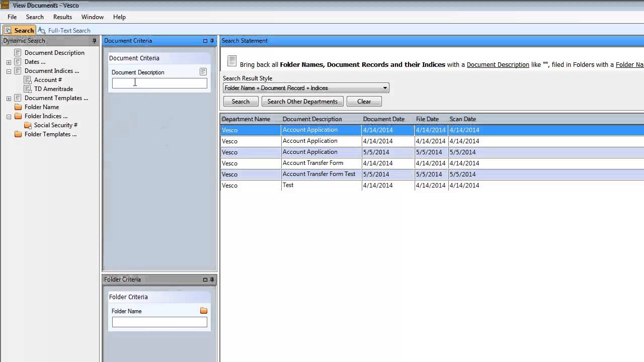Open the Results menu
Screen dimensions: 644x362
(62, 17)
